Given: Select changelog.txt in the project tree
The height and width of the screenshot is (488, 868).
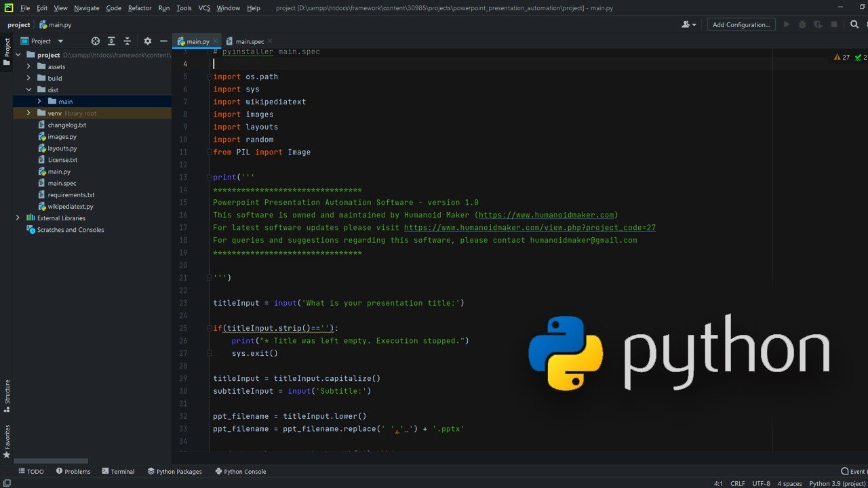Looking at the screenshot, I should point(66,125).
